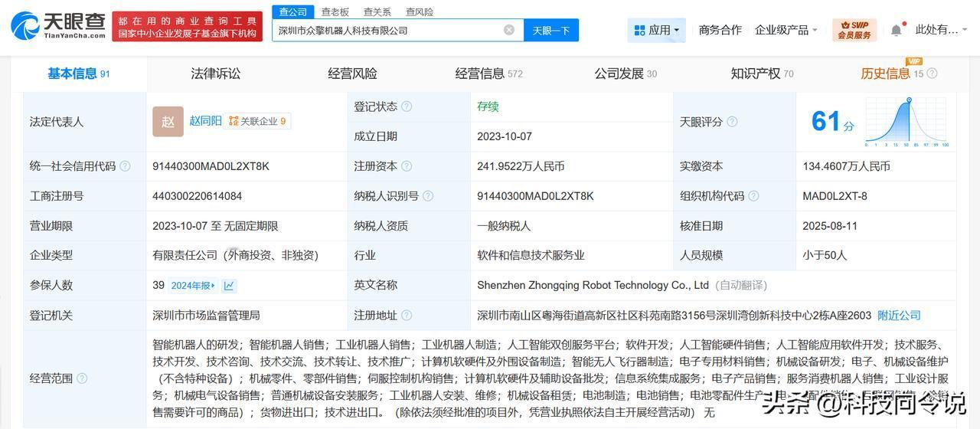
Task: Click the 软件和信息技术服务业 industry value
Action: click(x=531, y=255)
